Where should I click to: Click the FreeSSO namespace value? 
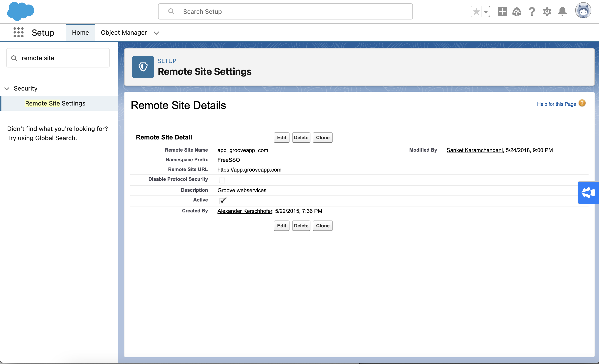(228, 160)
